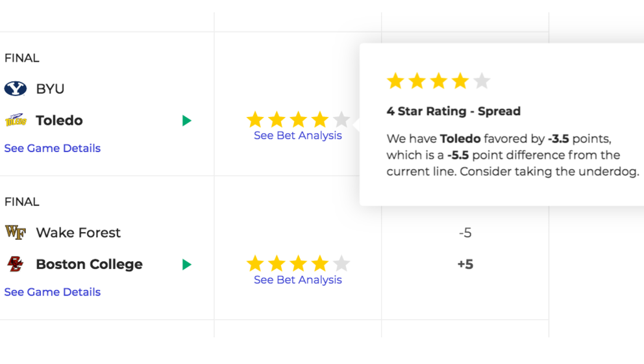Click the Toledo Rockets logo
The height and width of the screenshot is (364, 644).
pos(16,120)
